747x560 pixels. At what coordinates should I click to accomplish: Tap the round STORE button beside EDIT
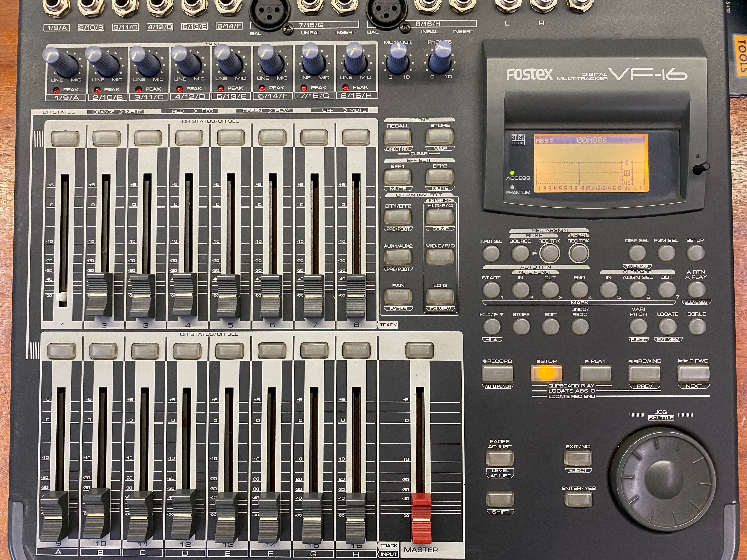tap(521, 326)
